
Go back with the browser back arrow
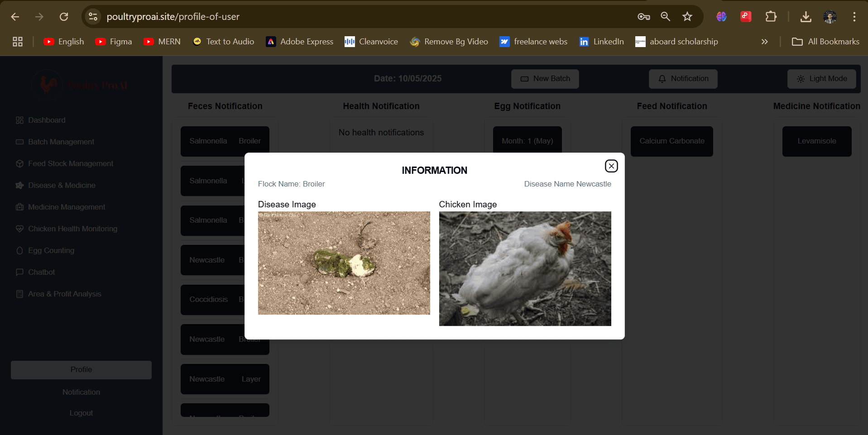coord(15,17)
